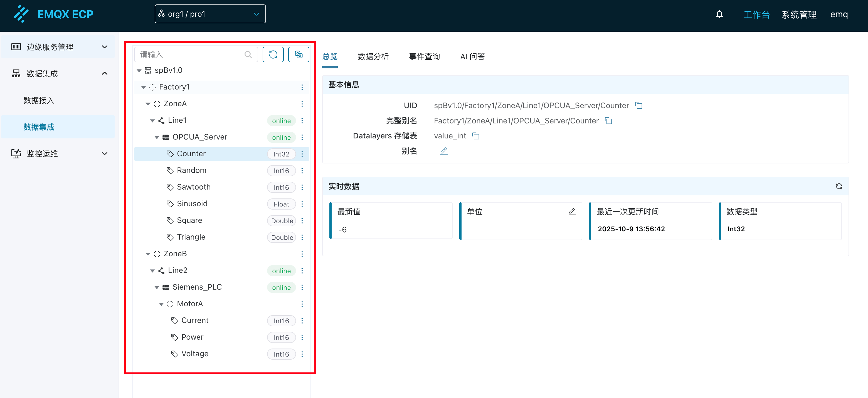Viewport: 868px width, 398px height.
Task: Copy the UID value
Action: click(638, 106)
